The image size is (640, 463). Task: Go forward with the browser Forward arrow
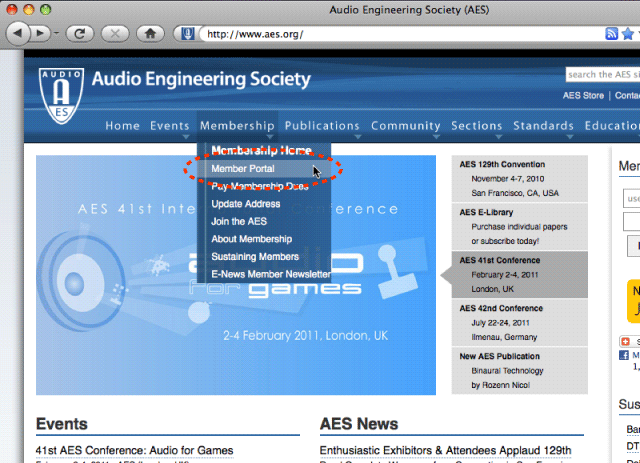coord(40,33)
